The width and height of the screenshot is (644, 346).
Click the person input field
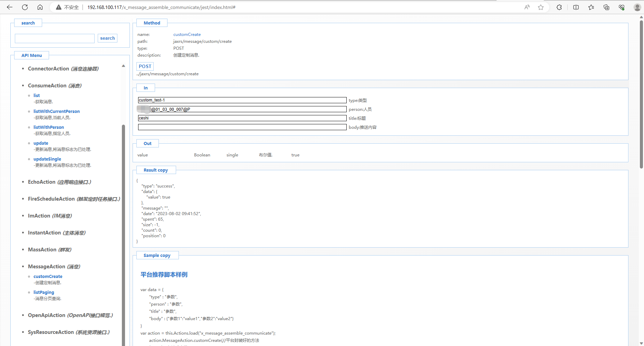[242, 109]
